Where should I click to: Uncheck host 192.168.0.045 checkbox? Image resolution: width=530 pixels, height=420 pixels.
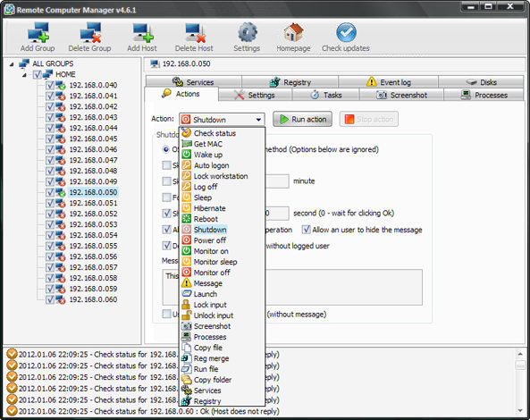pos(50,139)
